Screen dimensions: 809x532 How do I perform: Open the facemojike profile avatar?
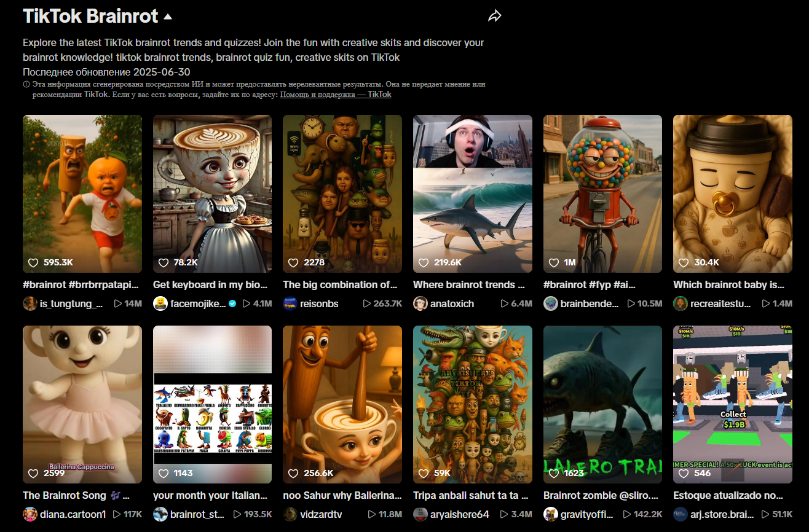pyautogui.click(x=160, y=303)
